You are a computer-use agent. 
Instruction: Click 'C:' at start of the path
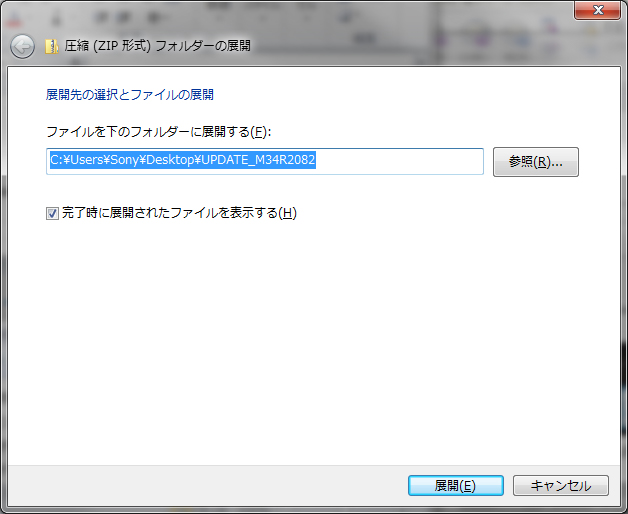coord(57,160)
